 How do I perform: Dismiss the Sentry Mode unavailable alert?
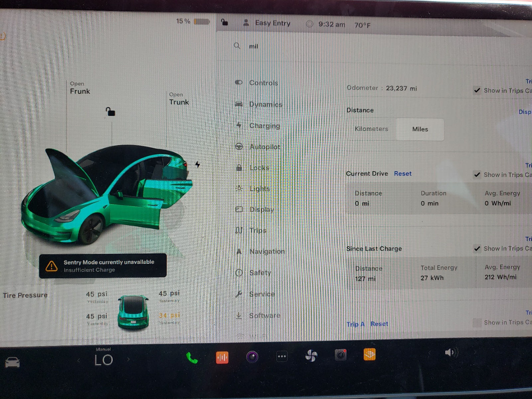click(103, 266)
